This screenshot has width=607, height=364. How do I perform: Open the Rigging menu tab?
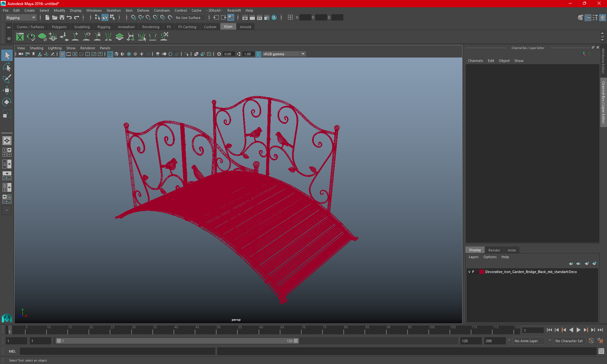pyautogui.click(x=103, y=27)
